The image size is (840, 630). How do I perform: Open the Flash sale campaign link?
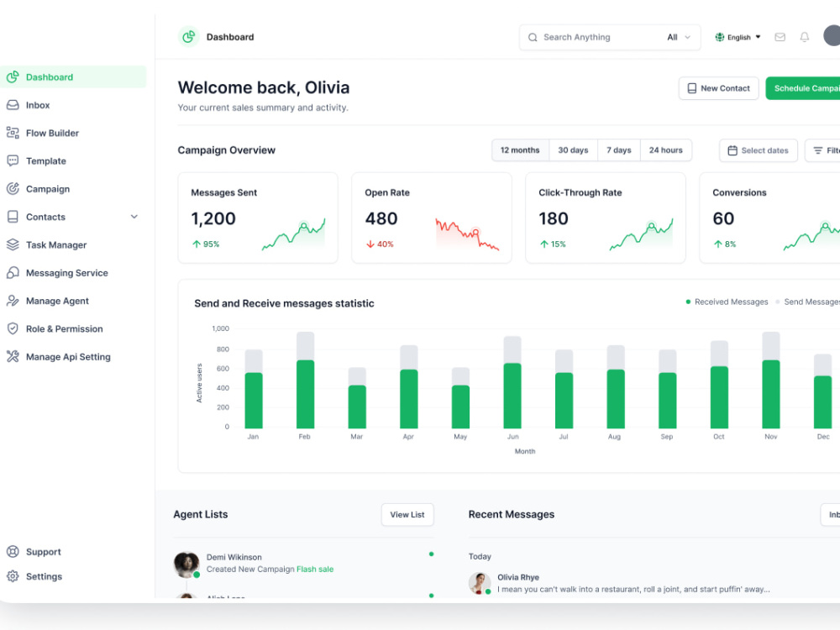[315, 569]
